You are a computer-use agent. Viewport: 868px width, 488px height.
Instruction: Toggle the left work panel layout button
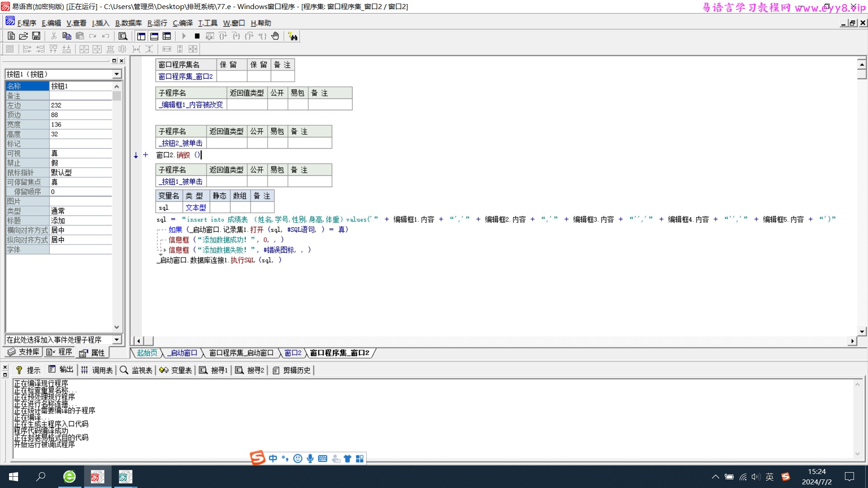coord(141,36)
